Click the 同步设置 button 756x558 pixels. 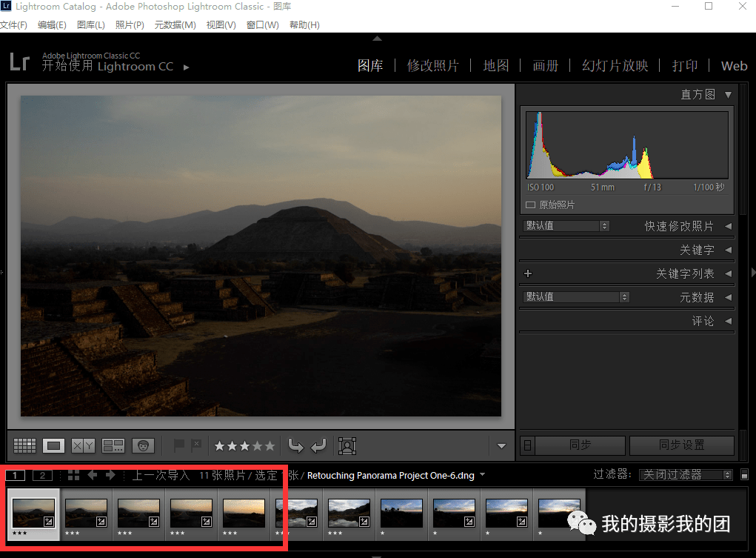tap(682, 445)
